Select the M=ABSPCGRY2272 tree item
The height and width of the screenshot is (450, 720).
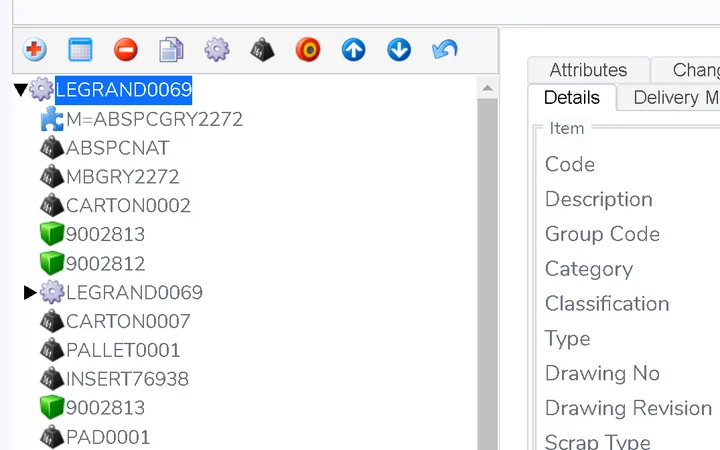pos(154,119)
